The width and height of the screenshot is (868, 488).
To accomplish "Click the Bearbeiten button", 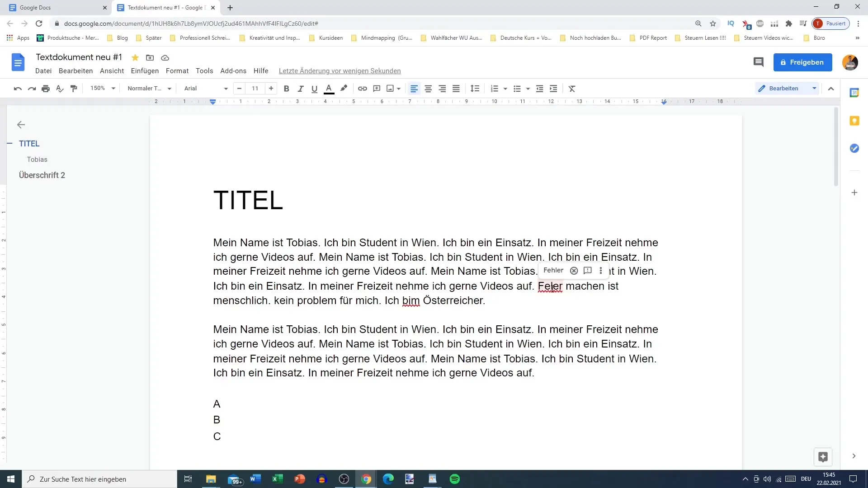I will (x=784, y=88).
